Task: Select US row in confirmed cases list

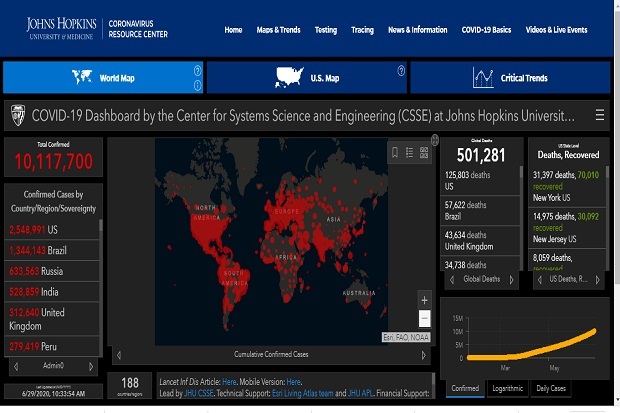Action: pos(52,229)
